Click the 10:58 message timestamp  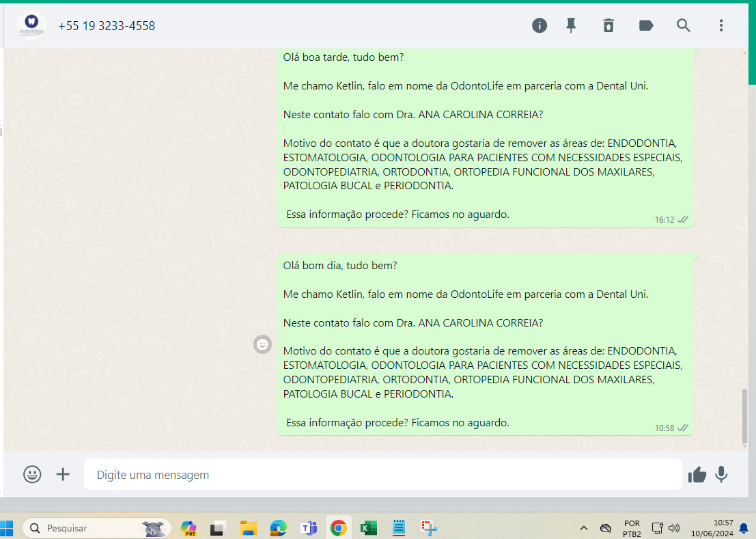pyautogui.click(x=664, y=428)
